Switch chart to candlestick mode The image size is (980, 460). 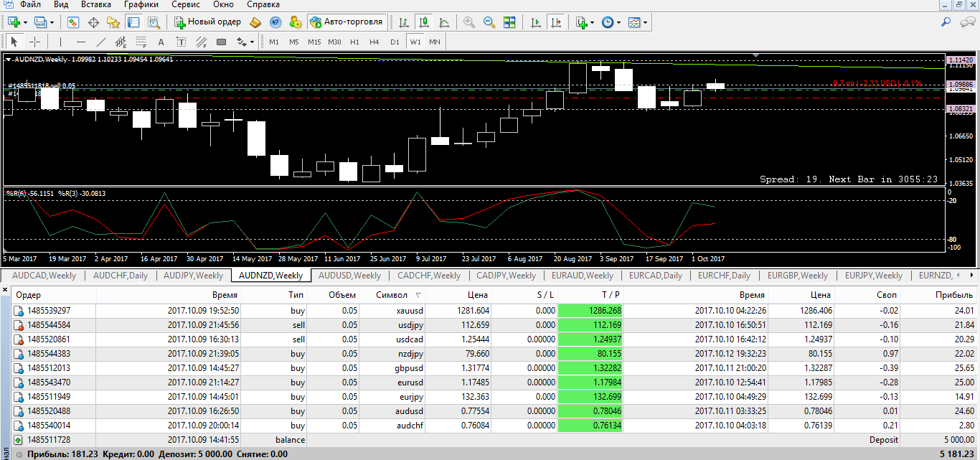pyautogui.click(x=425, y=22)
